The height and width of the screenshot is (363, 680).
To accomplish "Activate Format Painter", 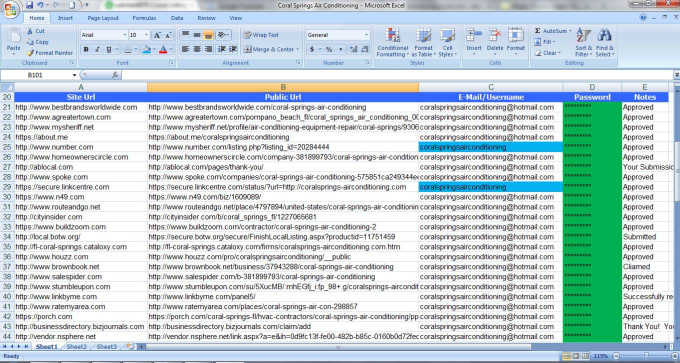I will 49,53.
